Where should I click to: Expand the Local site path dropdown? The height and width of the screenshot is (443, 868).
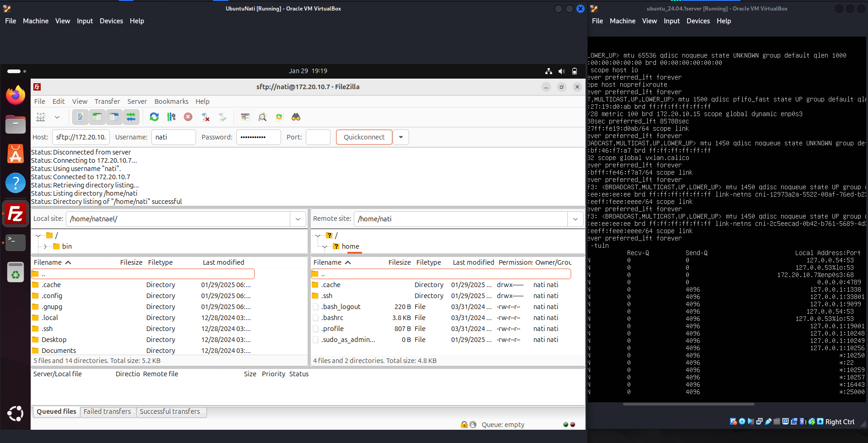coord(298,219)
